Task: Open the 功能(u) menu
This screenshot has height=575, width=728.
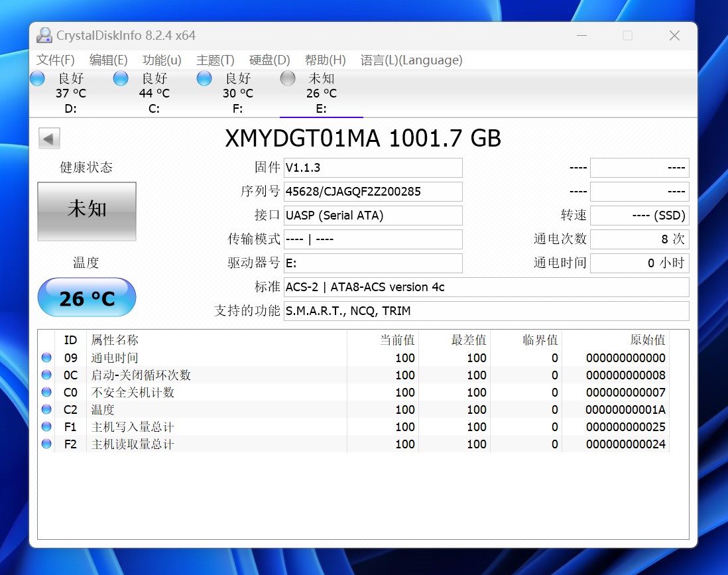Action: pyautogui.click(x=162, y=60)
